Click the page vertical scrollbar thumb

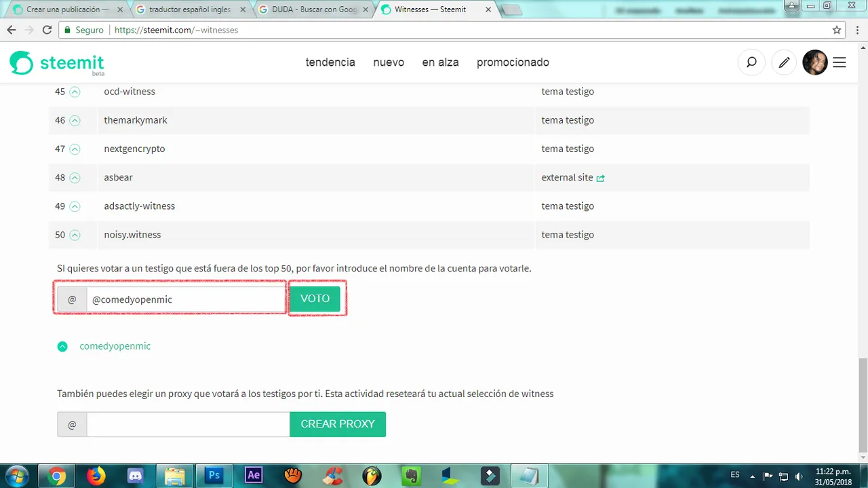[x=862, y=405]
